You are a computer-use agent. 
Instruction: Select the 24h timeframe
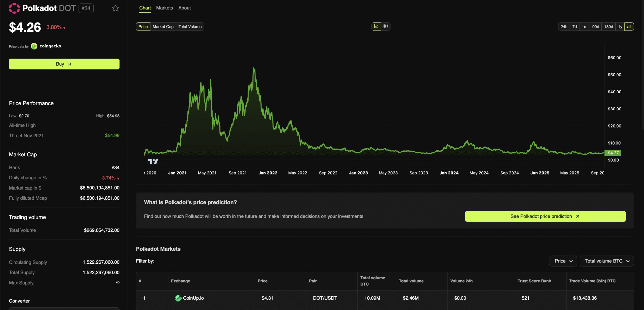[564, 26]
